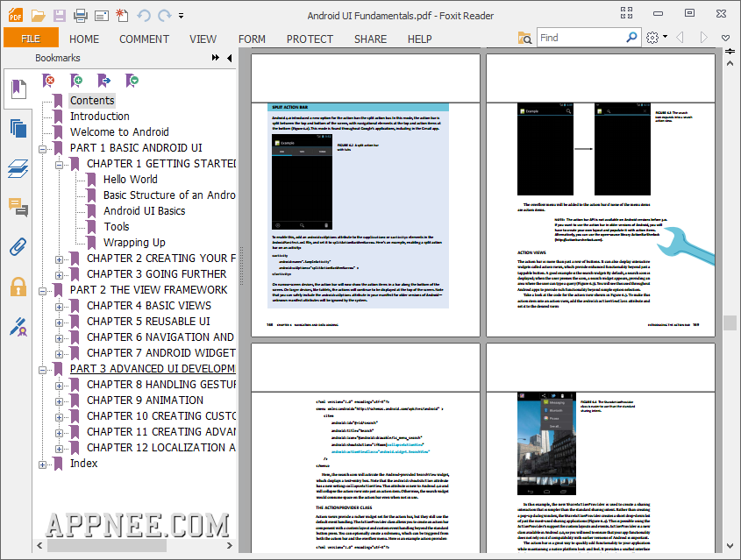741x560 pixels.
Task: Click into the Find search box
Action: (x=581, y=38)
